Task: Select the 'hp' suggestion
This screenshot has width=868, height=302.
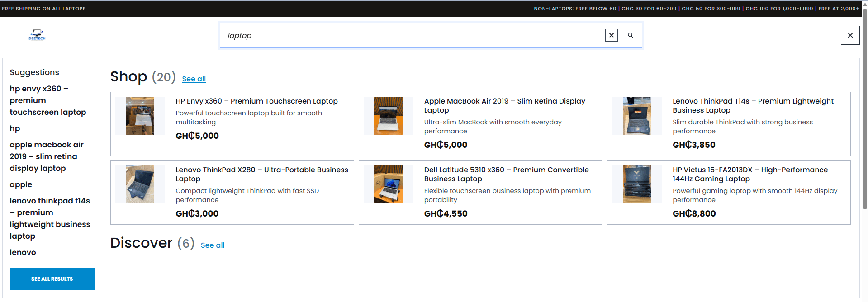Action: tap(15, 128)
